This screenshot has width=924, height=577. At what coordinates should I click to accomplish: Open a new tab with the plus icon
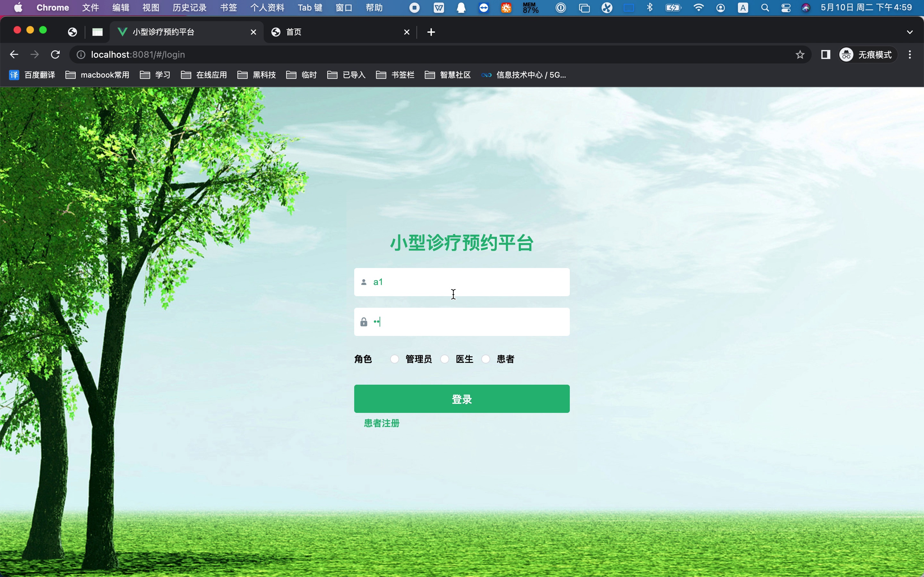(431, 32)
